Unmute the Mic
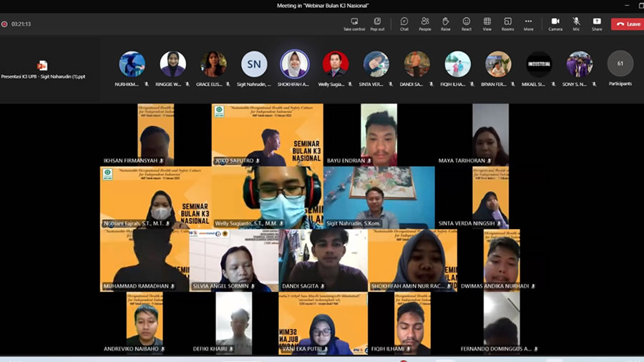The width and height of the screenshot is (644, 362). tap(576, 24)
